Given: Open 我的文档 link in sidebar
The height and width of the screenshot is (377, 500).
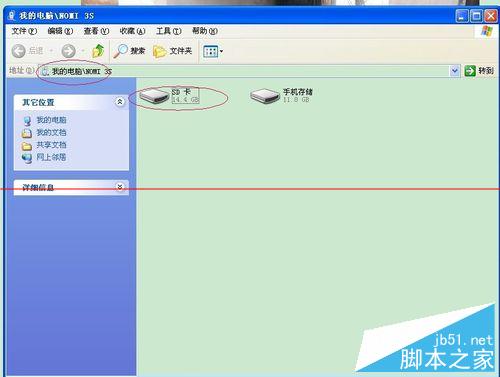Looking at the screenshot, I should 51,132.
